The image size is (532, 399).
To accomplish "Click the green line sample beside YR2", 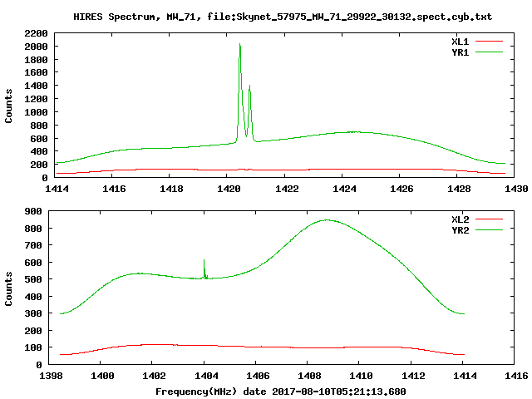I will 489,230.
